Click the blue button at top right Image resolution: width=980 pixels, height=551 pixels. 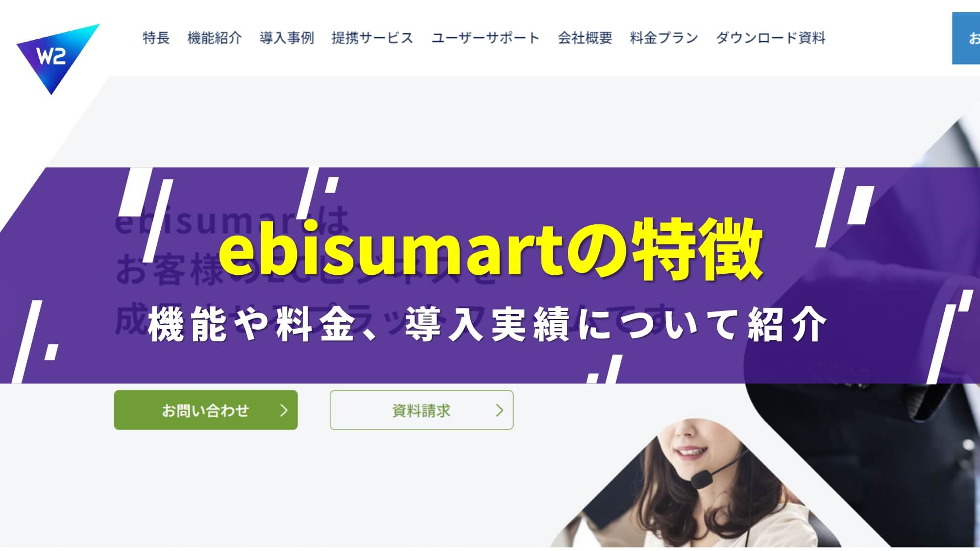pyautogui.click(x=966, y=38)
